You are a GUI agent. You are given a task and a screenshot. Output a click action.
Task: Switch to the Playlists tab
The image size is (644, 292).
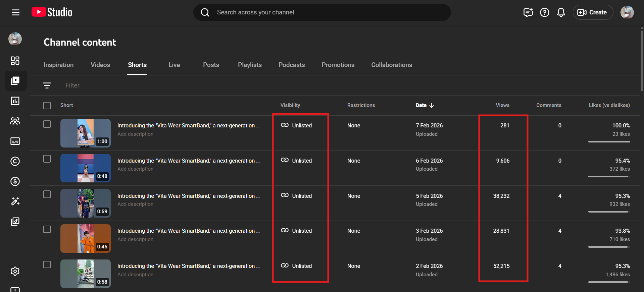[x=250, y=65]
